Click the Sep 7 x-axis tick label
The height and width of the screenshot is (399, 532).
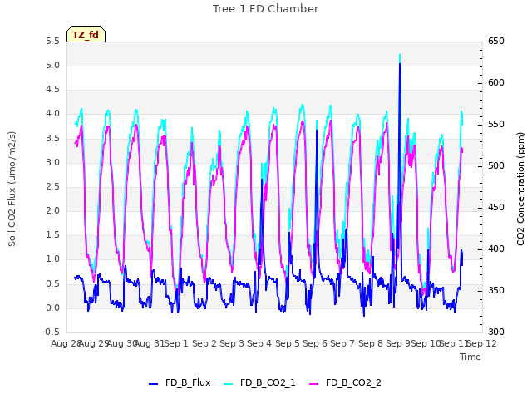tap(342, 343)
